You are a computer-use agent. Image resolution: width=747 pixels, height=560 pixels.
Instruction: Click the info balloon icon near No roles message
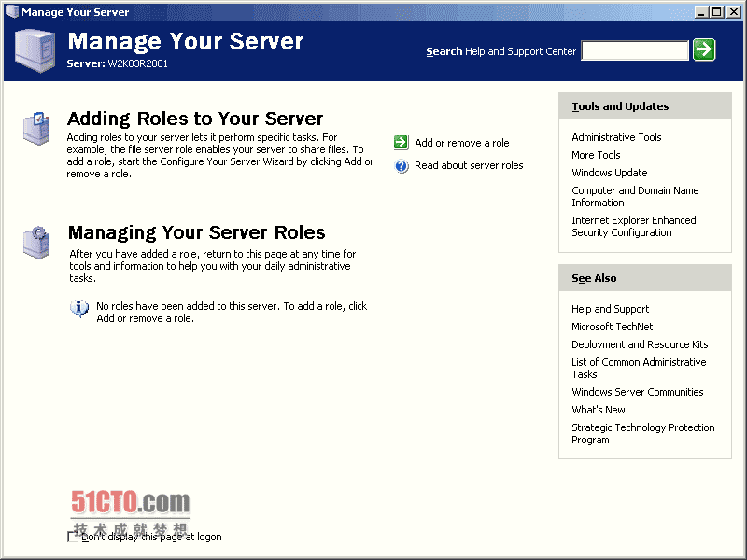click(x=79, y=308)
